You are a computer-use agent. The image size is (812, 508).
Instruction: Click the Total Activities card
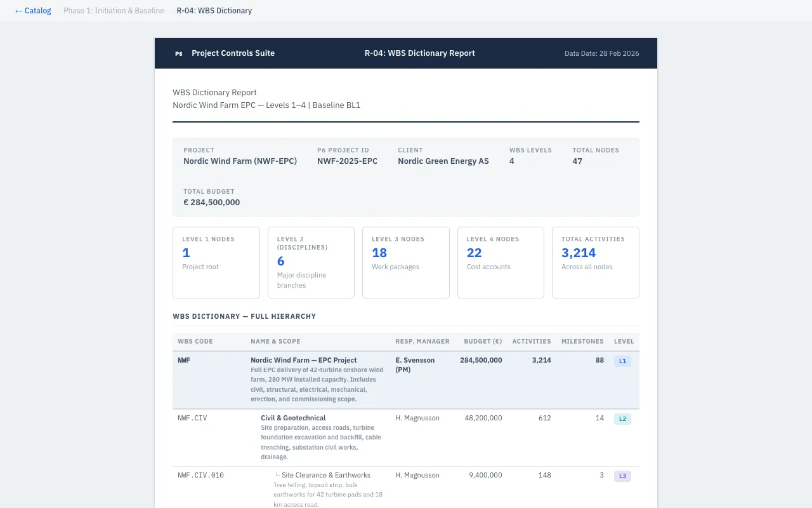(x=595, y=262)
